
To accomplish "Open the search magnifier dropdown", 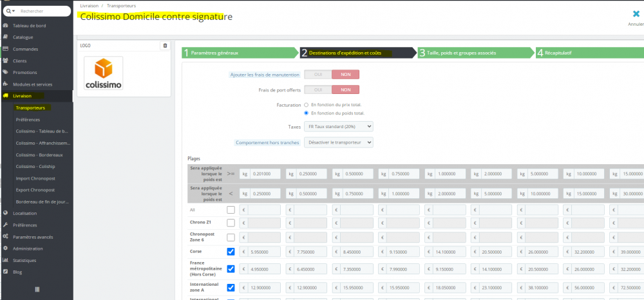I will click(11, 11).
